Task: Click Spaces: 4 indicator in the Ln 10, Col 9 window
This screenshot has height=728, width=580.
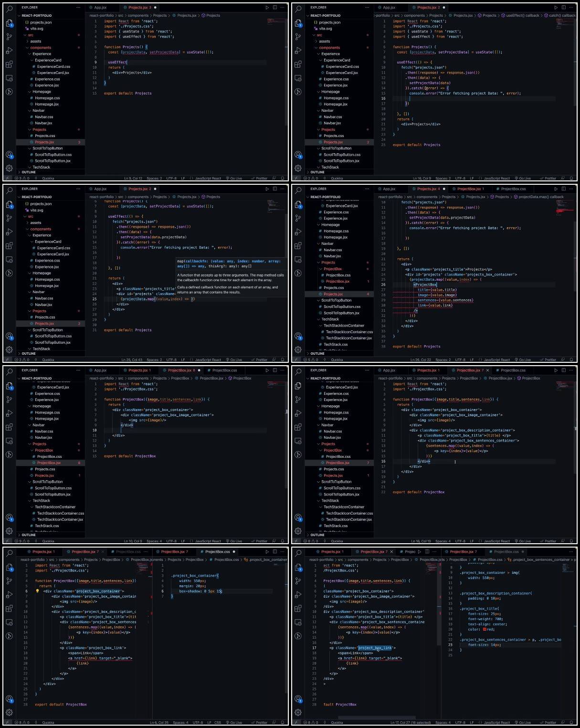Action: tap(154, 541)
